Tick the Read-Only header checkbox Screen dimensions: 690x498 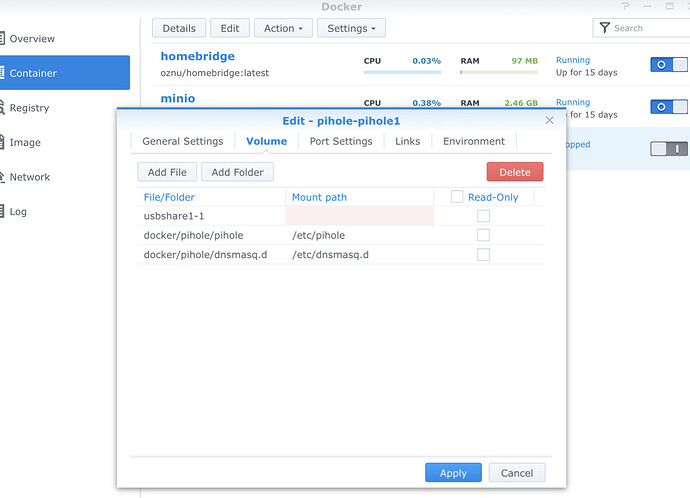(457, 197)
